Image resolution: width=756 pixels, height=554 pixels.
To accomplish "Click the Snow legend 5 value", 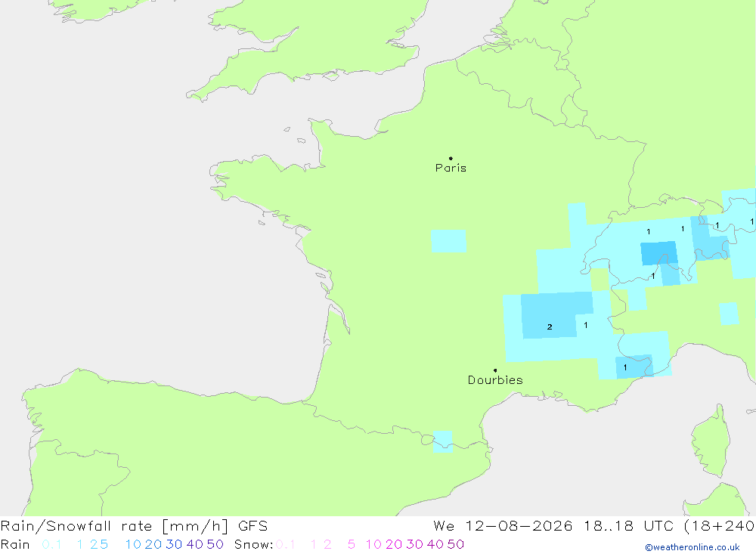I will tap(352, 544).
